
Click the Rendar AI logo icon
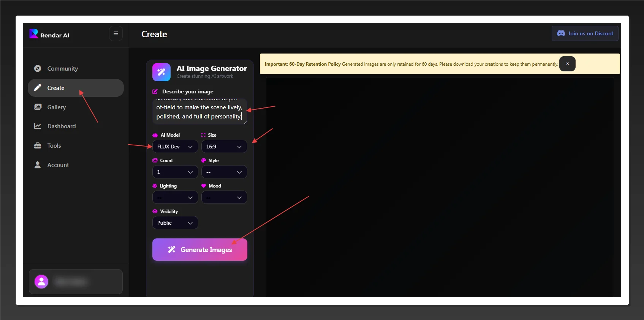34,34
